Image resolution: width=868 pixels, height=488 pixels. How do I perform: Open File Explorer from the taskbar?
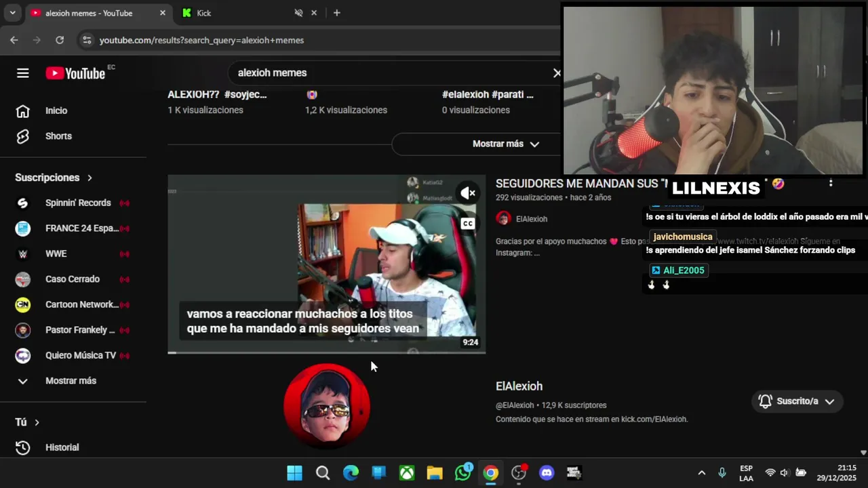click(435, 473)
